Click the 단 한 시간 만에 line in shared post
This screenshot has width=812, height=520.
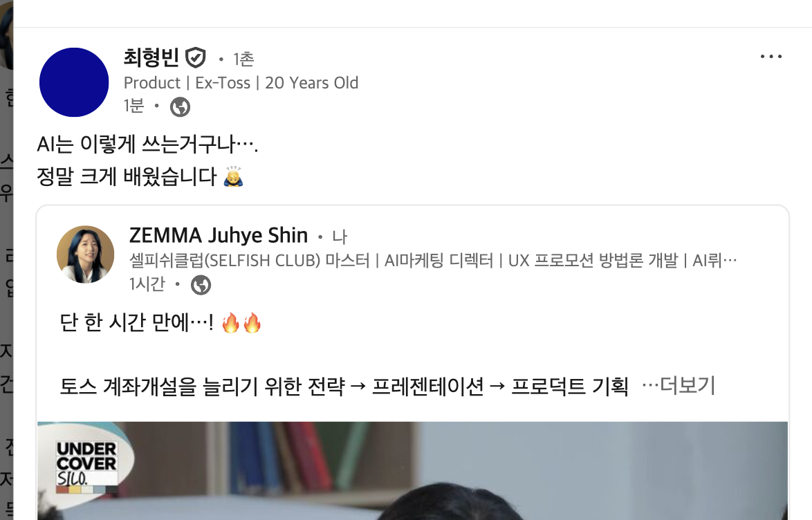[136, 323]
